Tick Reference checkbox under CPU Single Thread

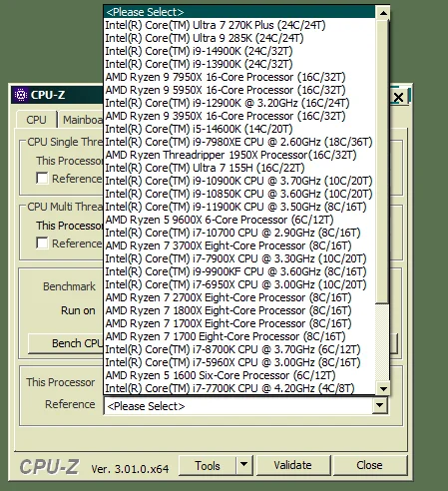pyautogui.click(x=42, y=179)
